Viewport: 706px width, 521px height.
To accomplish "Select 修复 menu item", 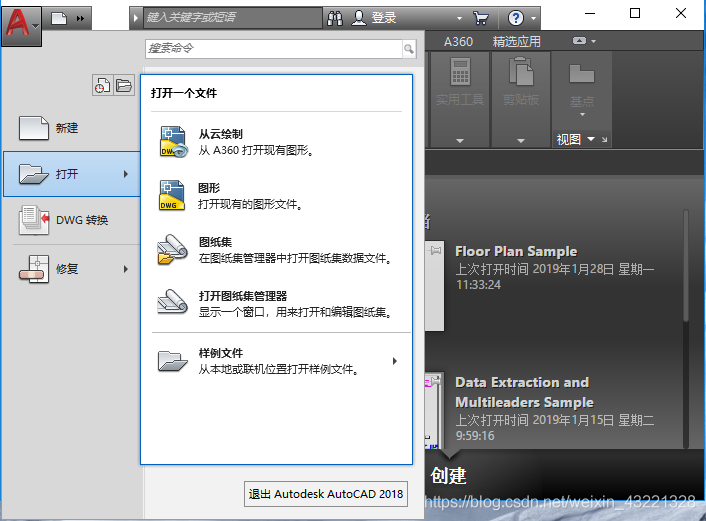I will tap(72, 269).
